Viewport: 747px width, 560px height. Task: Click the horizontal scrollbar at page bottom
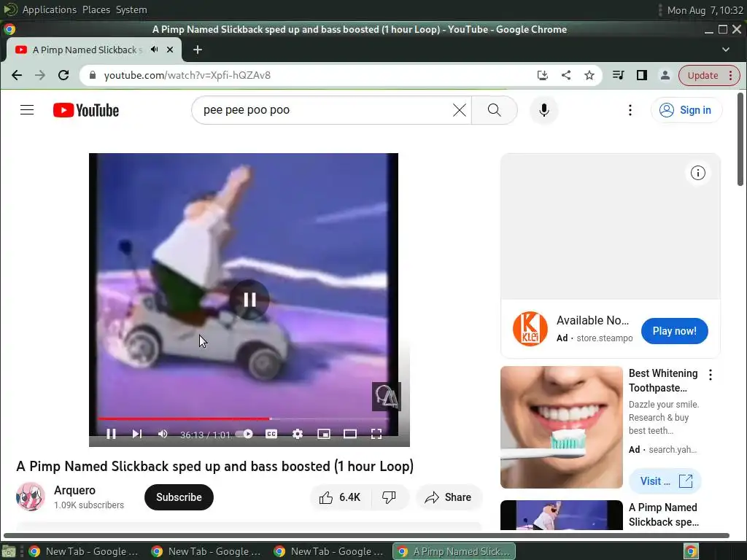click(366, 535)
